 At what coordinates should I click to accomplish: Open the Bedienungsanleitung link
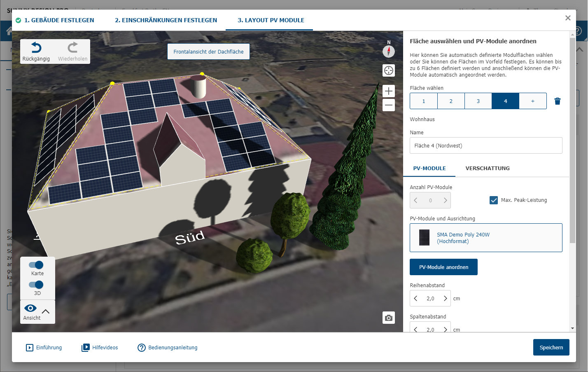click(x=168, y=347)
